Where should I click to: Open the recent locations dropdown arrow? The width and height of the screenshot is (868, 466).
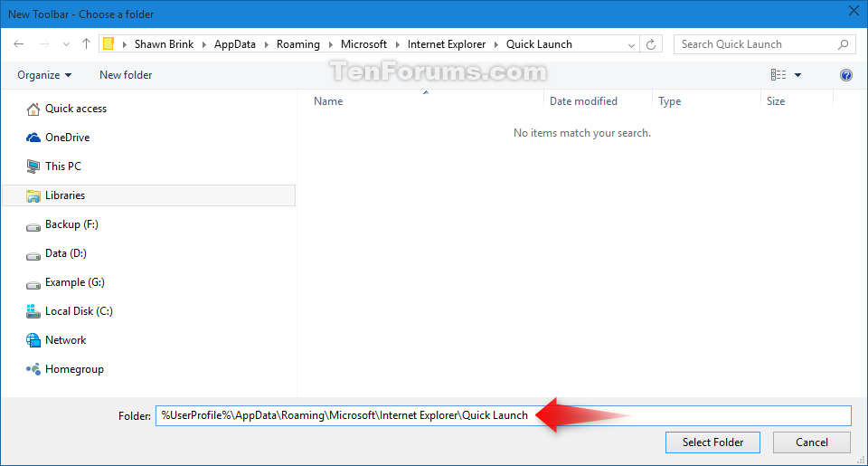pos(66,44)
